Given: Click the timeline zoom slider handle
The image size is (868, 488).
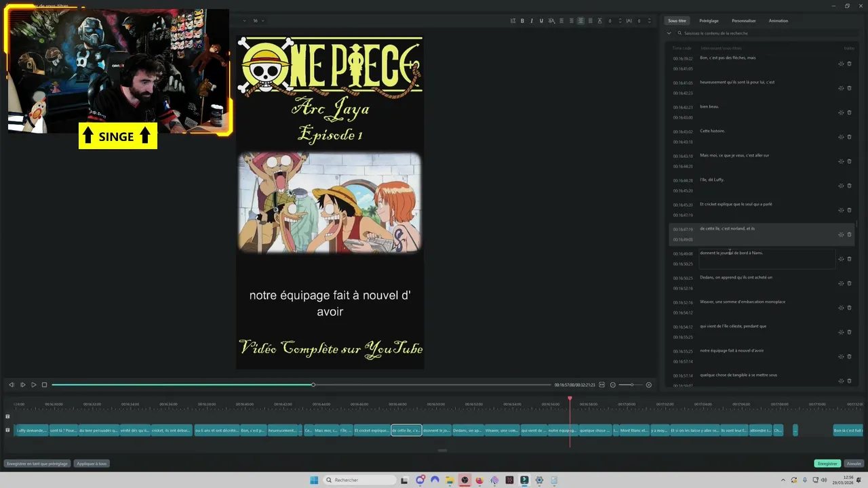Looking at the screenshot, I should (x=632, y=385).
